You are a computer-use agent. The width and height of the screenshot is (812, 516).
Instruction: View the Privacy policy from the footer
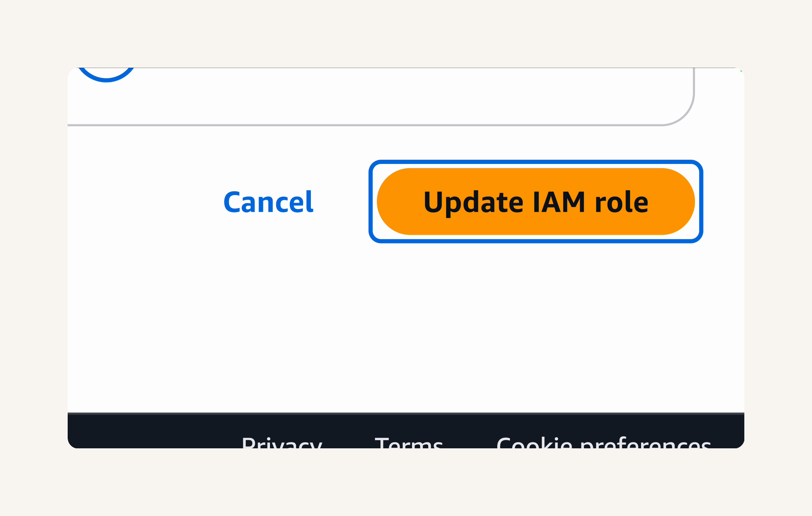pyautogui.click(x=282, y=443)
